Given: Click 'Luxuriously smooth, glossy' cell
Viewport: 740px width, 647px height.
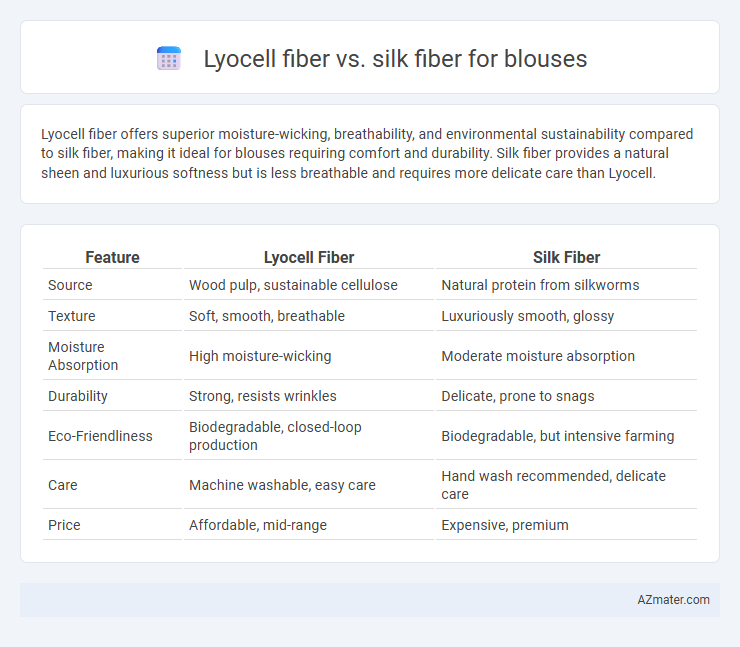Looking at the screenshot, I should 527,316.
